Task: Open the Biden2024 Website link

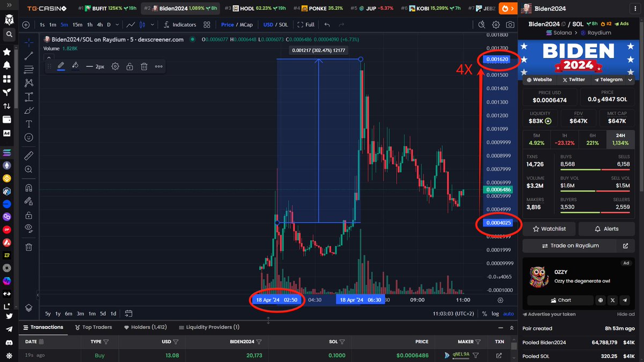Action: (x=539, y=79)
